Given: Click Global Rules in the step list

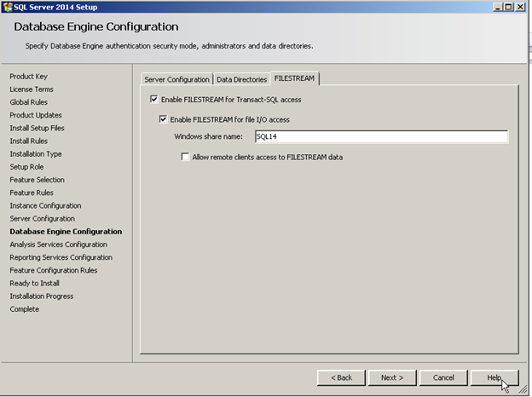Looking at the screenshot, I should (28, 102).
